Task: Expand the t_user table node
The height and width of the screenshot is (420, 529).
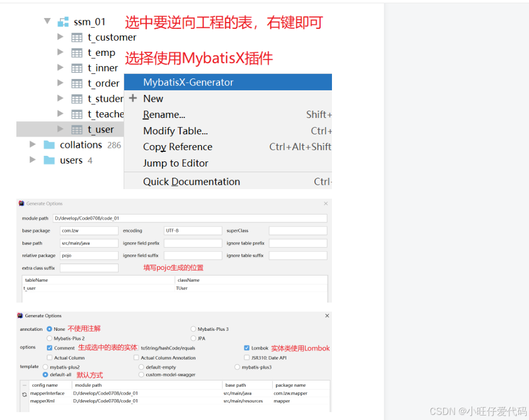Action: 60,129
